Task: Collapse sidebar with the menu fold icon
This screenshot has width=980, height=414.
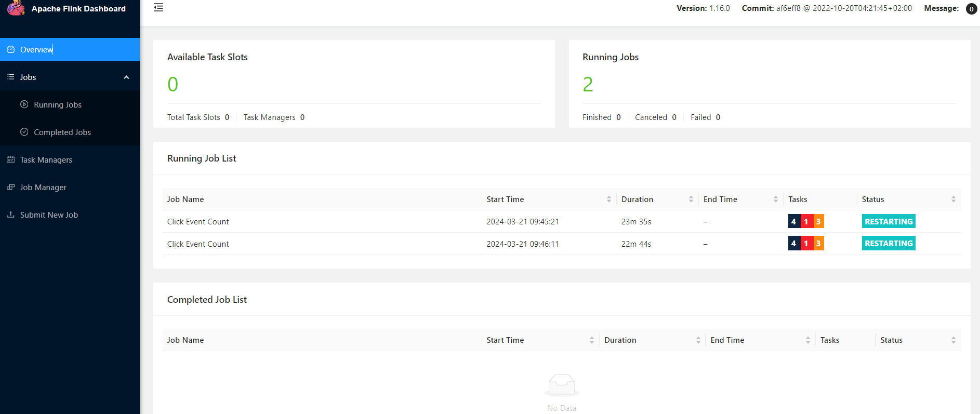Action: [x=158, y=7]
